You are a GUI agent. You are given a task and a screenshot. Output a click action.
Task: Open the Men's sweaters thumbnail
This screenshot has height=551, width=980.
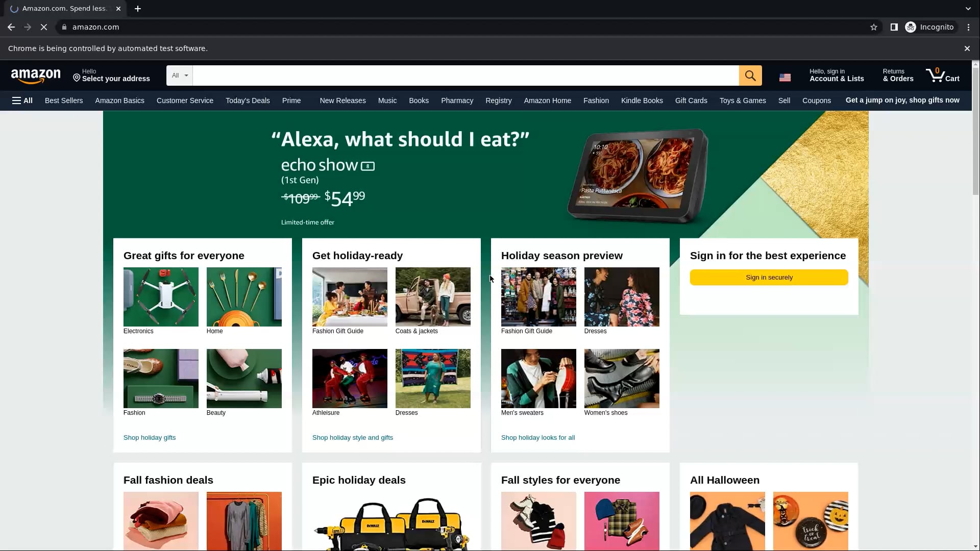pos(538,379)
